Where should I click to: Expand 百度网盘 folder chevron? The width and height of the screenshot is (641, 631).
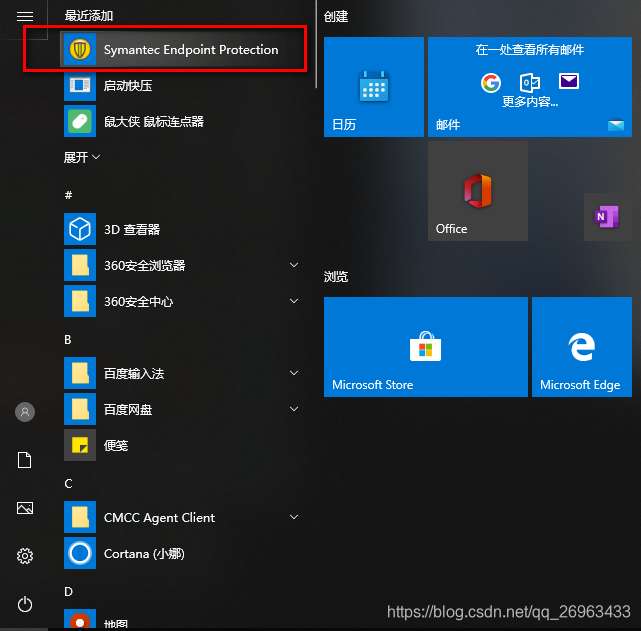pyautogui.click(x=294, y=409)
